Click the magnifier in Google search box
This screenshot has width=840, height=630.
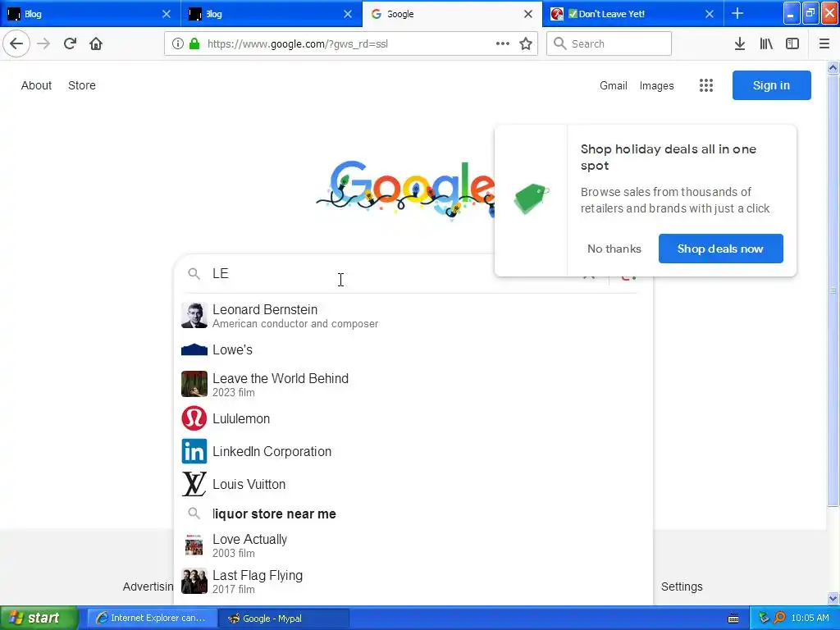194,274
